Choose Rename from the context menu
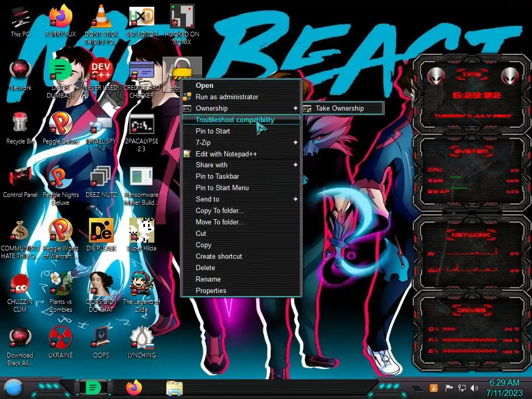532x399 pixels. click(x=241, y=279)
